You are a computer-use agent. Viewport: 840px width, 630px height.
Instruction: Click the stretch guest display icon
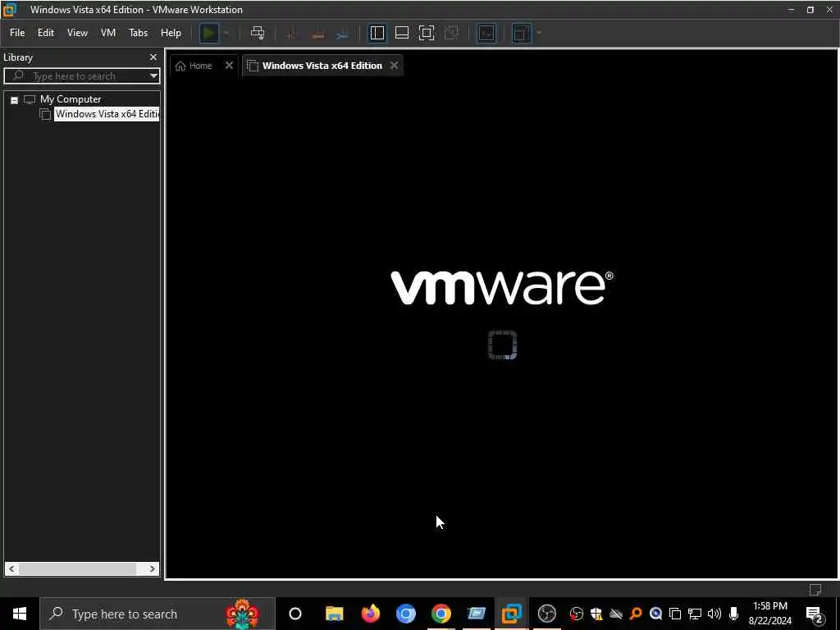click(x=521, y=33)
